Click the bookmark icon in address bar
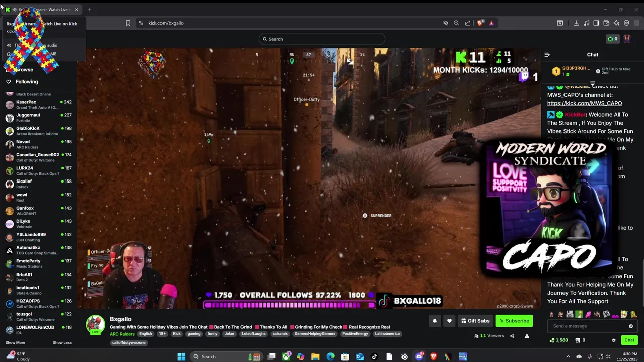Viewport: 644px width, 362px height. [128, 23]
